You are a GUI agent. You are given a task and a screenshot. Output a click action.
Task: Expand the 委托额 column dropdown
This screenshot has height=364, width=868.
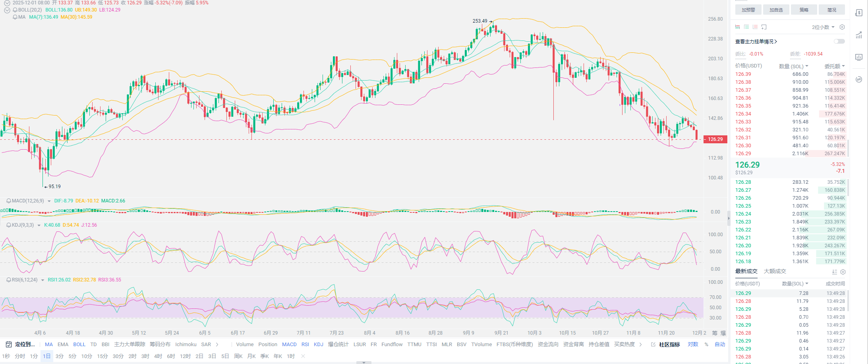[843, 66]
